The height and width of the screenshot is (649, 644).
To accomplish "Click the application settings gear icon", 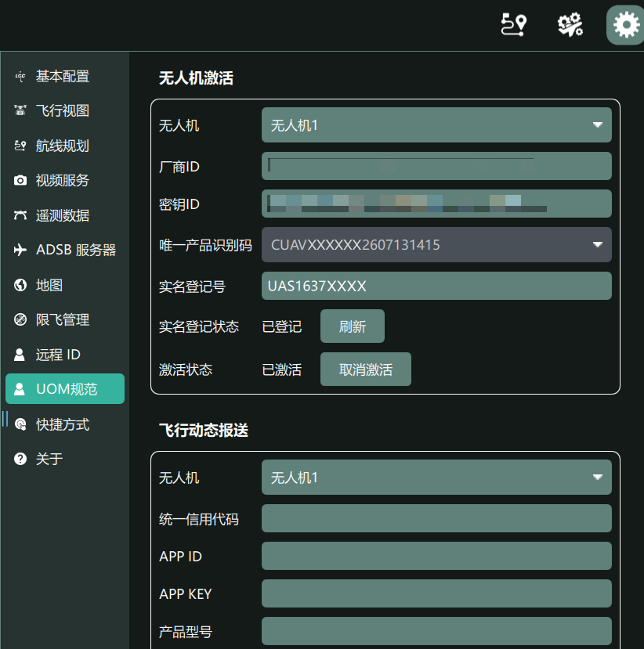I will click(x=626, y=25).
